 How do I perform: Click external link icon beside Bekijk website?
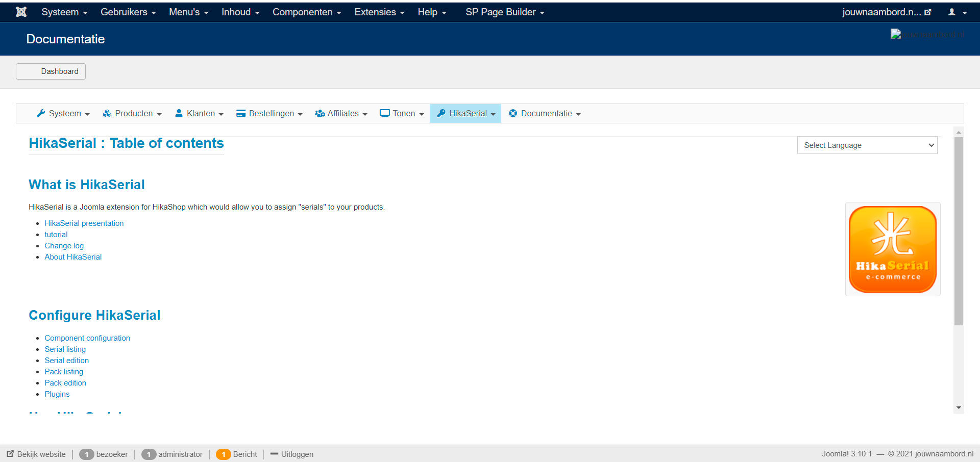(x=10, y=454)
